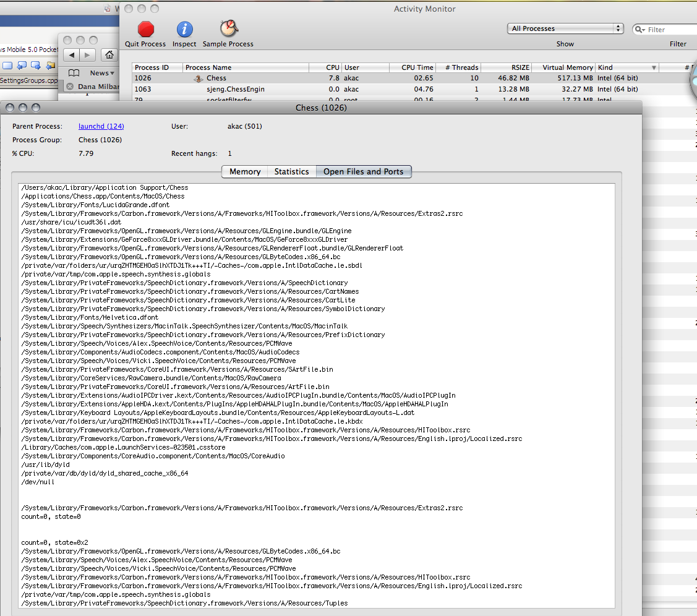Click the browser forward arrow button
697x616 pixels.
click(88, 55)
